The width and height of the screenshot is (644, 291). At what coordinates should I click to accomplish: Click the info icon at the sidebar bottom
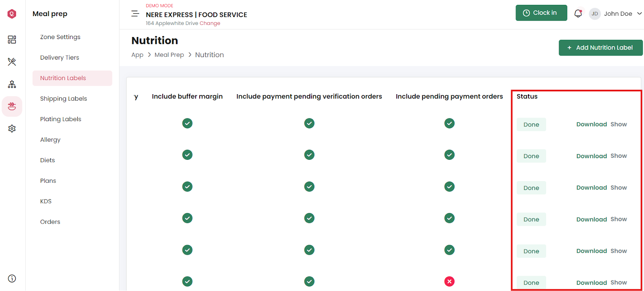(x=12, y=279)
